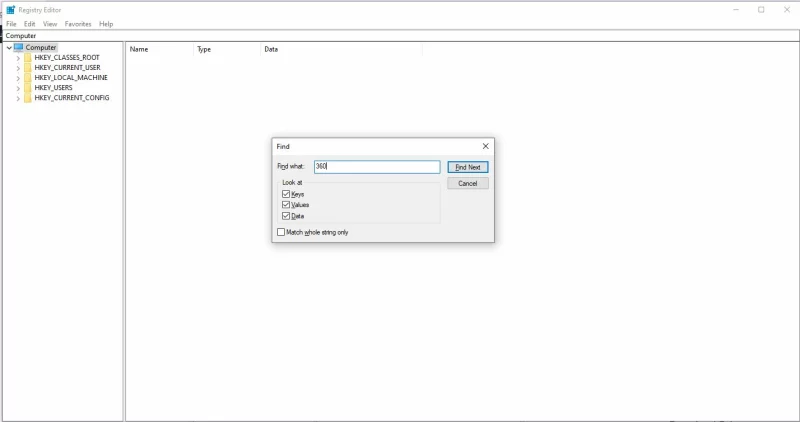Select the HKEY_CLASSES_ROOT folder icon
The height and width of the screenshot is (422, 800).
pos(28,58)
